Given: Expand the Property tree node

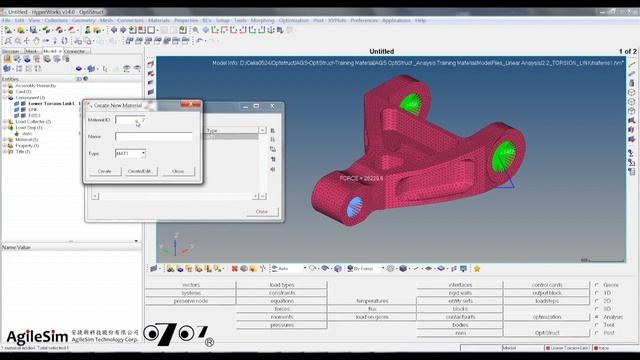Looking at the screenshot, I should [4, 145].
